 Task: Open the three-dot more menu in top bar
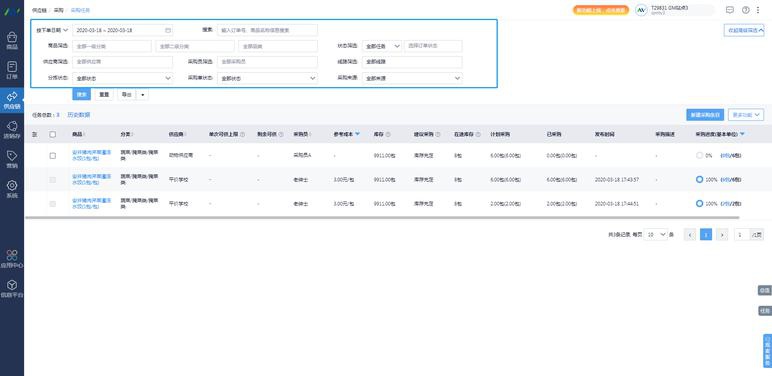point(758,10)
